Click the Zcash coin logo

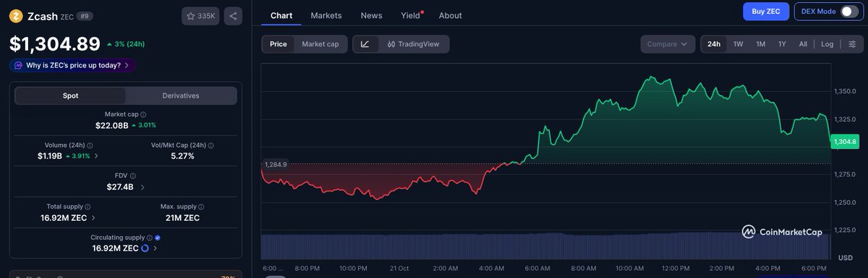coord(16,15)
